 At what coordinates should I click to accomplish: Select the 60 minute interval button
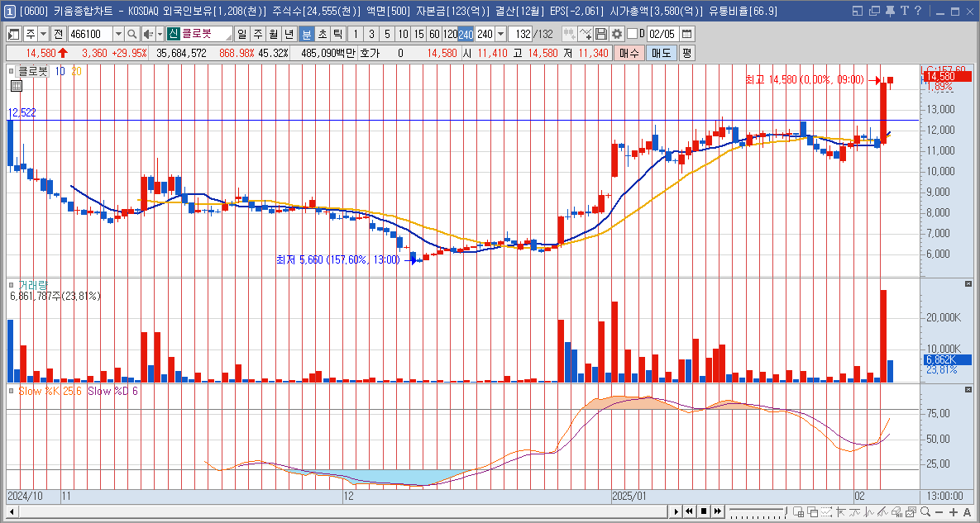(x=434, y=35)
